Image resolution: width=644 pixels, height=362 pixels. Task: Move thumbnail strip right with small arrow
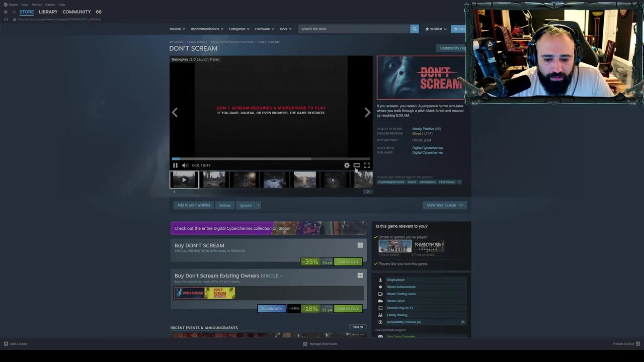point(368,192)
